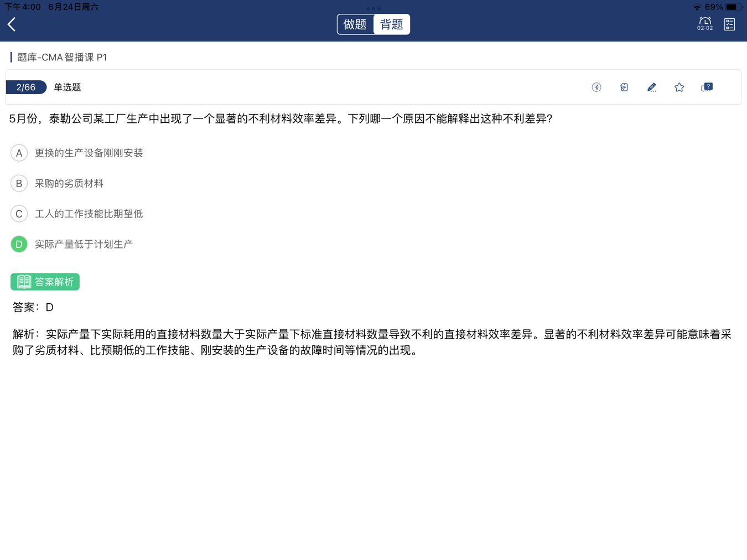Viewport: 747px width, 560px height.
Task: Tap the battery indicator in status bar
Action: (733, 7)
